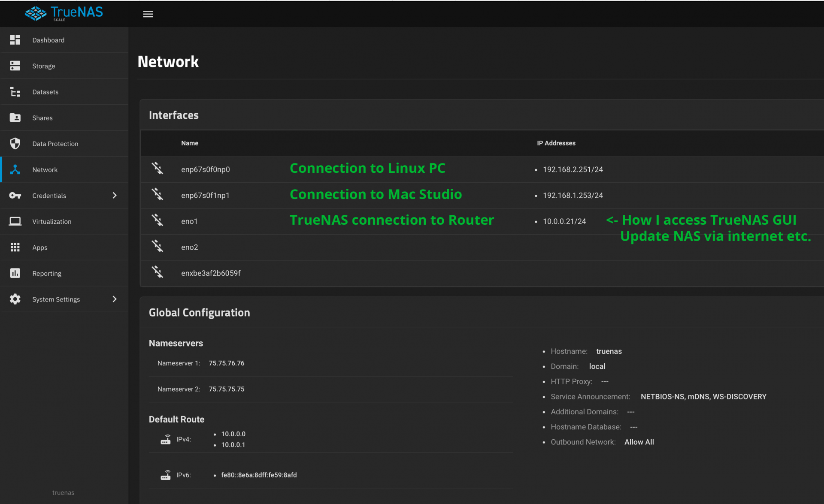824x504 pixels.
Task: Toggle the hamburger sidebar menu
Action: [x=148, y=14]
